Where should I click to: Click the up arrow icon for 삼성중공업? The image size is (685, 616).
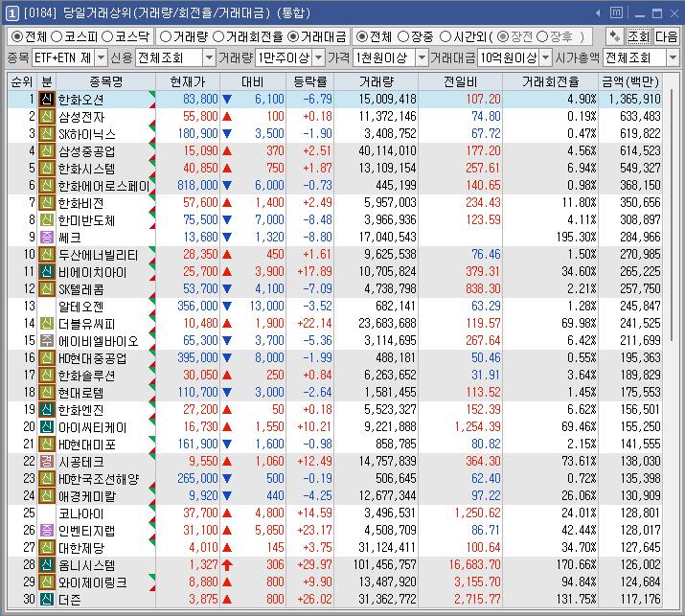click(x=227, y=151)
